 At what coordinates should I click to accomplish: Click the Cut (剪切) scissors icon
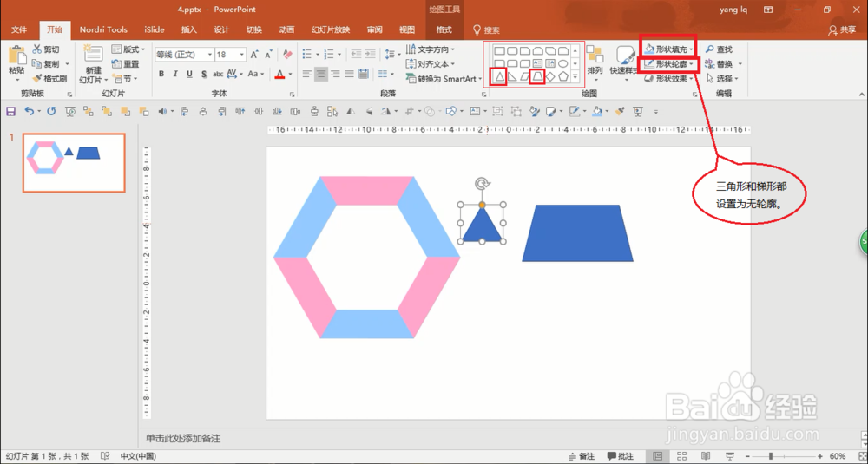pyautogui.click(x=37, y=49)
